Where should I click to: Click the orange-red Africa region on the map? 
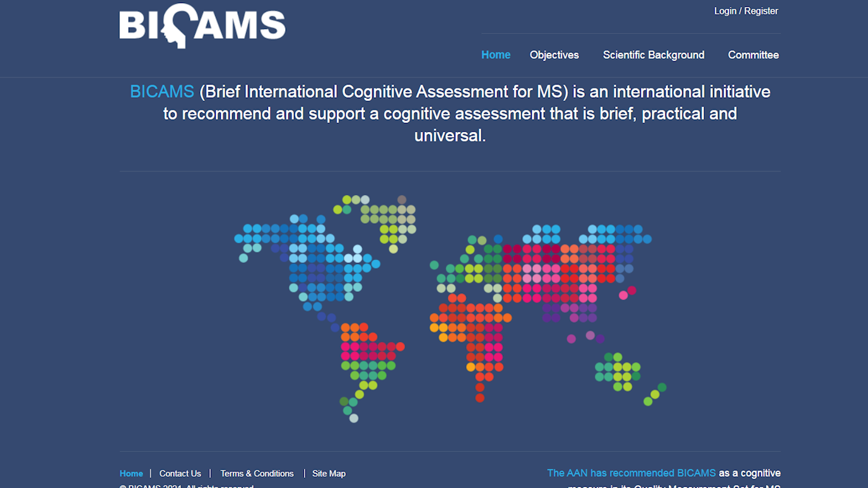click(471, 328)
